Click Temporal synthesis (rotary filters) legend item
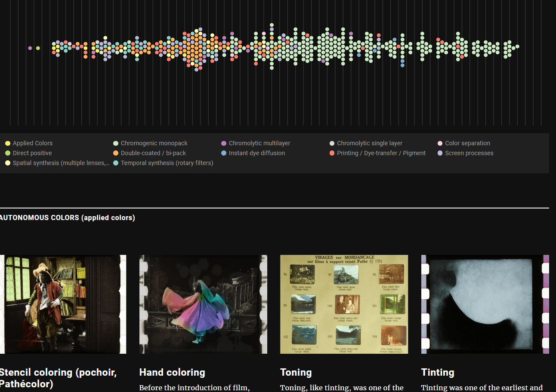Viewport: 556px width, 392px height. [x=163, y=163]
